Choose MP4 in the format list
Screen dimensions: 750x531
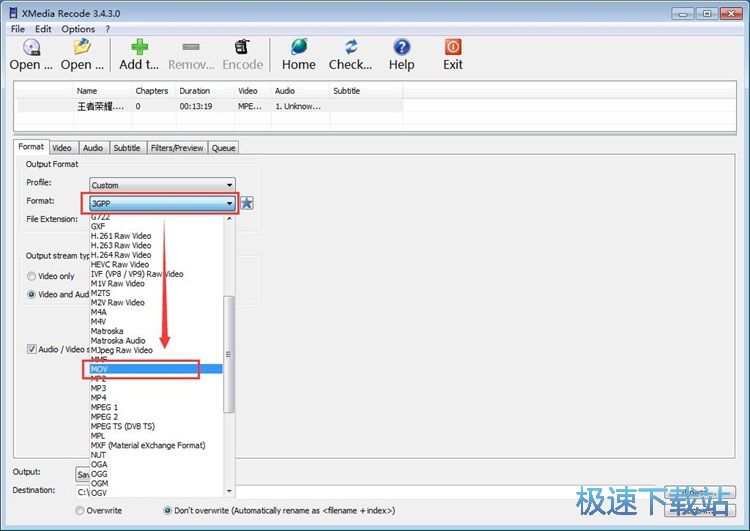click(x=156, y=398)
